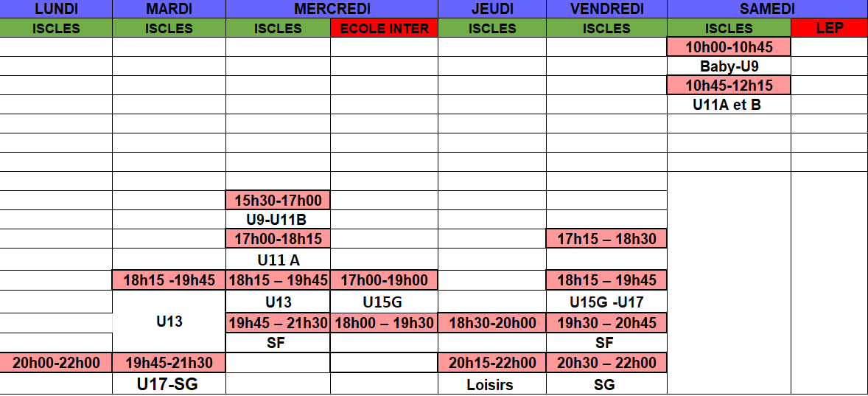Click the SAMEDI merged header cell
Image resolution: width=868 pixels, height=396 pixels.
(767, 9)
